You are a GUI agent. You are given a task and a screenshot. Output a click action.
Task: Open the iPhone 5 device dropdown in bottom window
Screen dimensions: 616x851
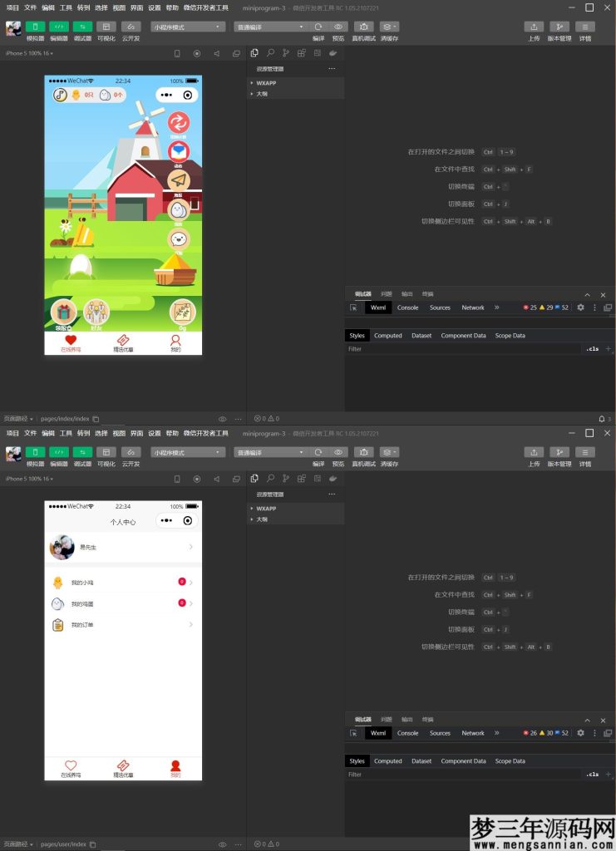[29, 479]
